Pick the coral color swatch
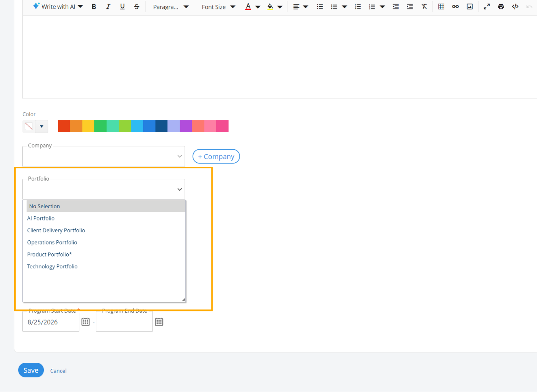The image size is (537, 392). (198, 126)
